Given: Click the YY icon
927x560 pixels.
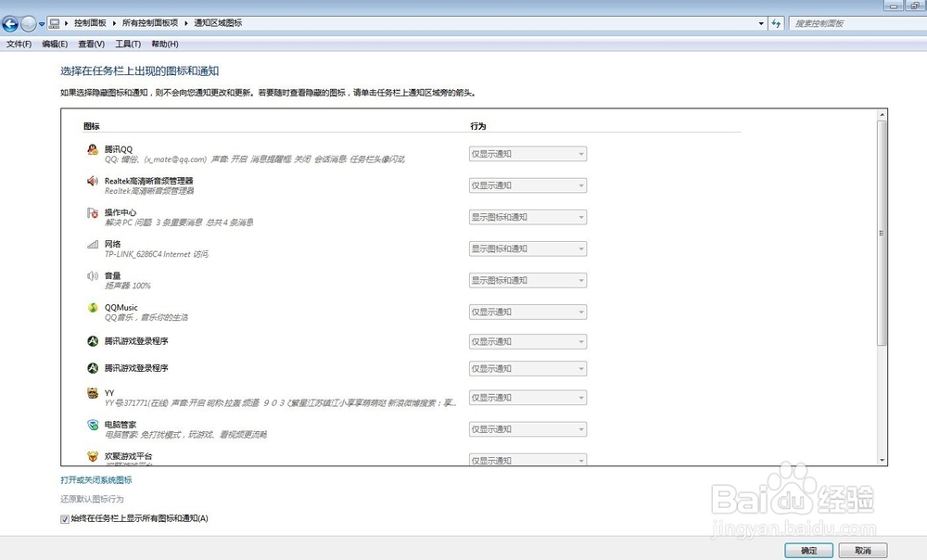Looking at the screenshot, I should 92,393.
